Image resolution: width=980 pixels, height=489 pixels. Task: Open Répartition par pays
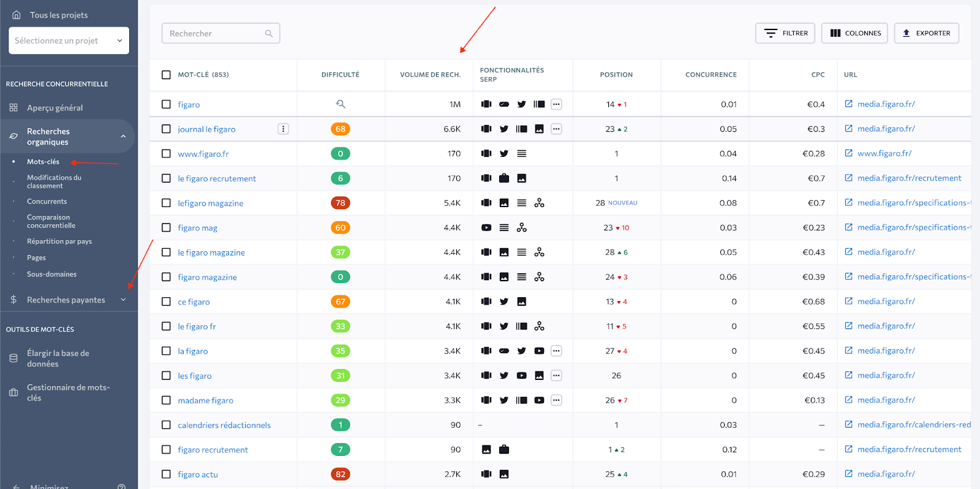(x=59, y=241)
